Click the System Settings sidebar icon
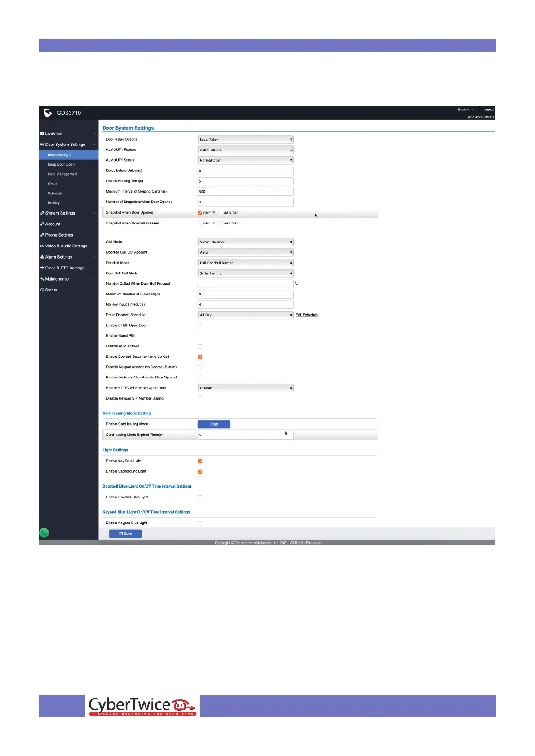Screen dimensions: 535x756 pos(42,213)
